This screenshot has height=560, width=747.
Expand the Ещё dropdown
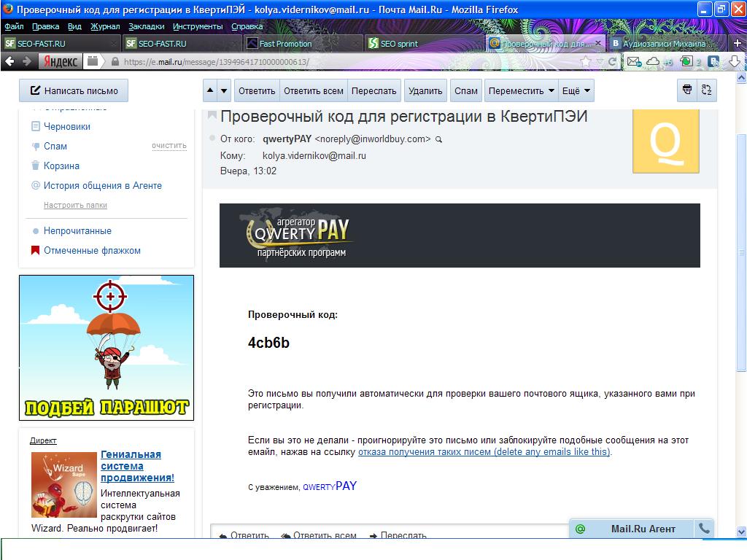(x=576, y=90)
